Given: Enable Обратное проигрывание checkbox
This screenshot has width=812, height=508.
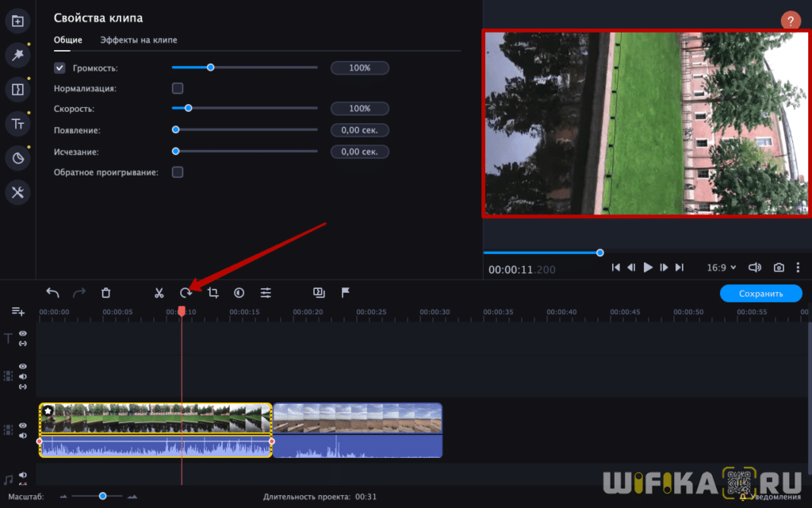Looking at the screenshot, I should point(178,172).
